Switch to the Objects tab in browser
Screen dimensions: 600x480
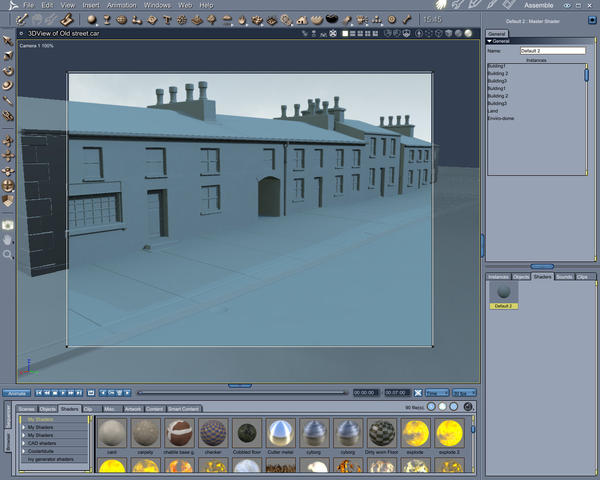coord(48,409)
